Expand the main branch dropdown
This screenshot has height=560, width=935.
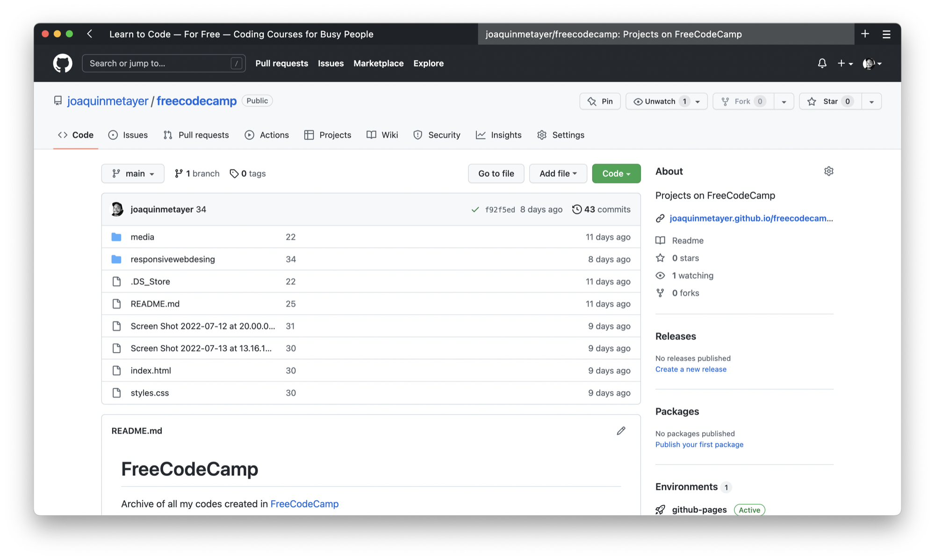click(133, 173)
